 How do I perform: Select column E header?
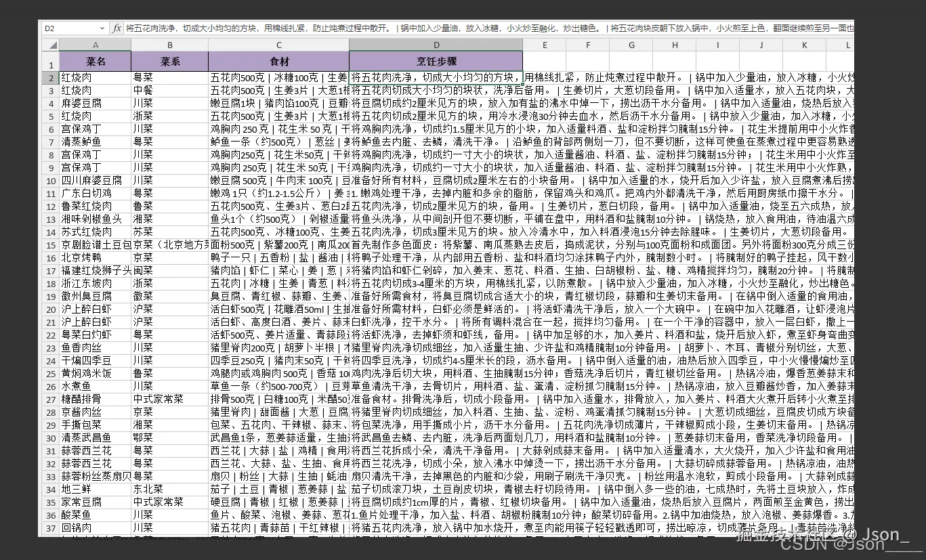coord(544,45)
